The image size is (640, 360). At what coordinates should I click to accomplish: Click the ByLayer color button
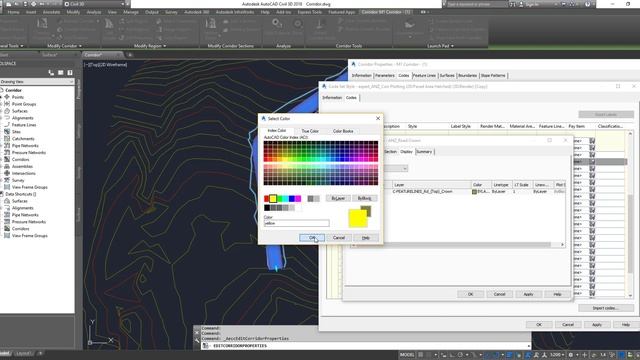pyautogui.click(x=338, y=198)
